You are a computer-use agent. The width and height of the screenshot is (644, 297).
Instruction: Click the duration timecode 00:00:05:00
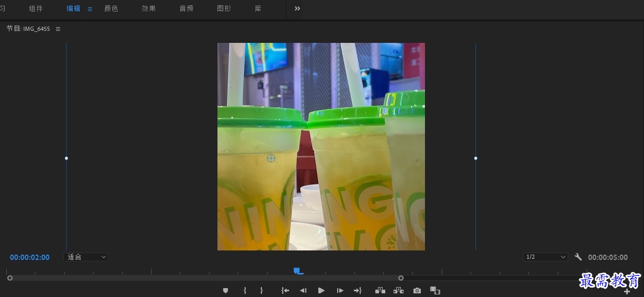tap(608, 257)
